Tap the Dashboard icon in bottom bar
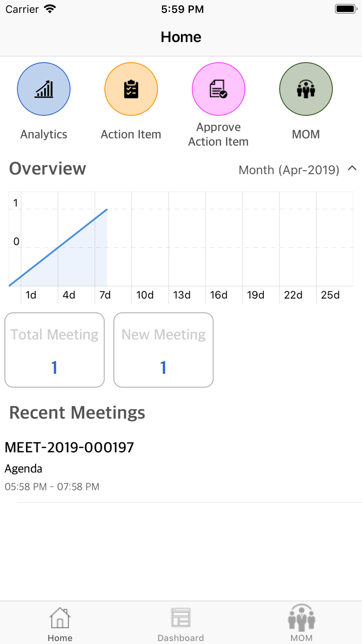The width and height of the screenshot is (362, 644). pyautogui.click(x=181, y=618)
